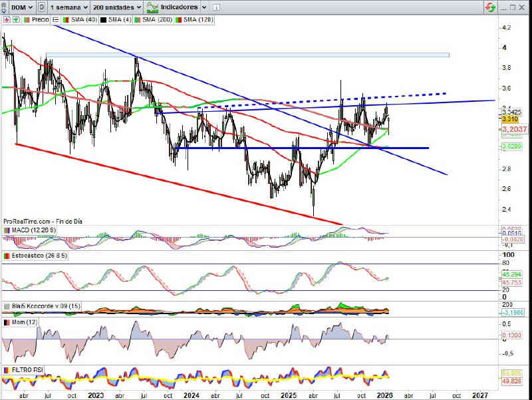Click the icon left of DOM ticker
The image size is (532, 400).
[x=5, y=7]
